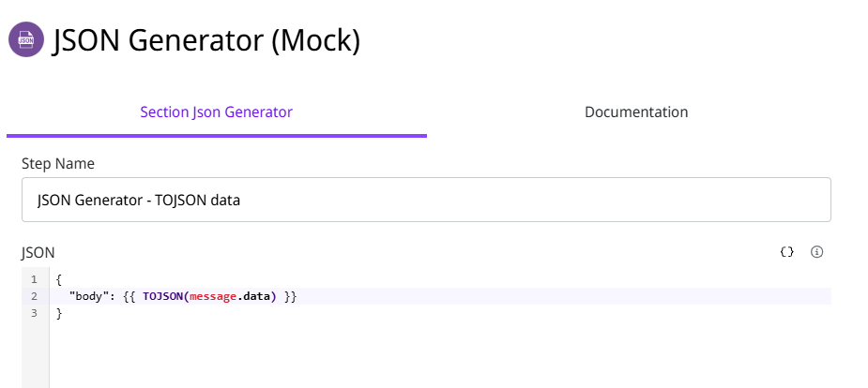Image resolution: width=868 pixels, height=388 pixels.
Task: Select line number 1 in the gutter
Action: (x=34, y=279)
